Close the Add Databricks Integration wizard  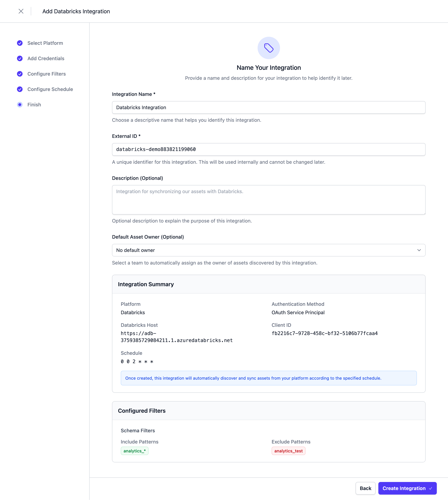(21, 11)
